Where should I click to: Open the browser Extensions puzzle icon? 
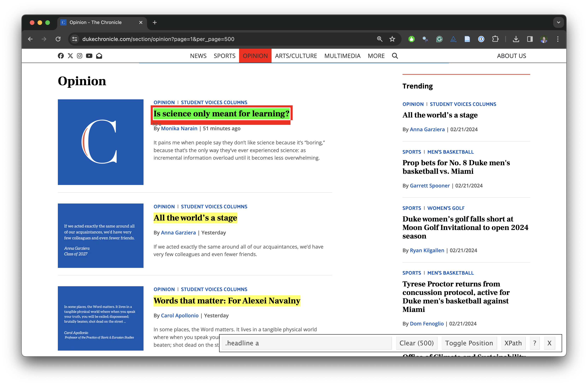(495, 39)
